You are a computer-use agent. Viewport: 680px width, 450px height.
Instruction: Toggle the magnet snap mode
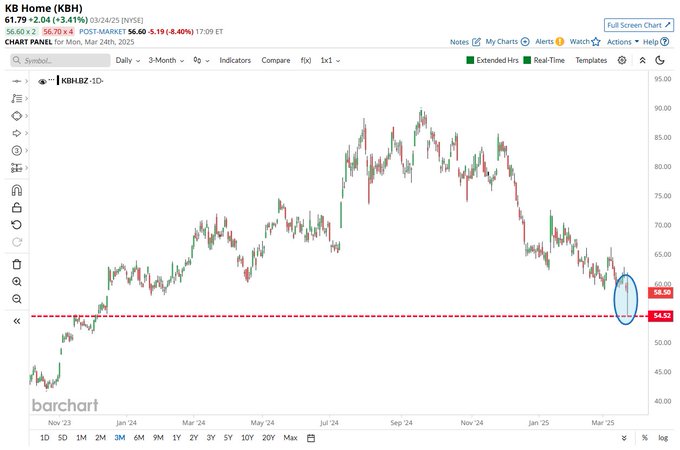click(16, 190)
